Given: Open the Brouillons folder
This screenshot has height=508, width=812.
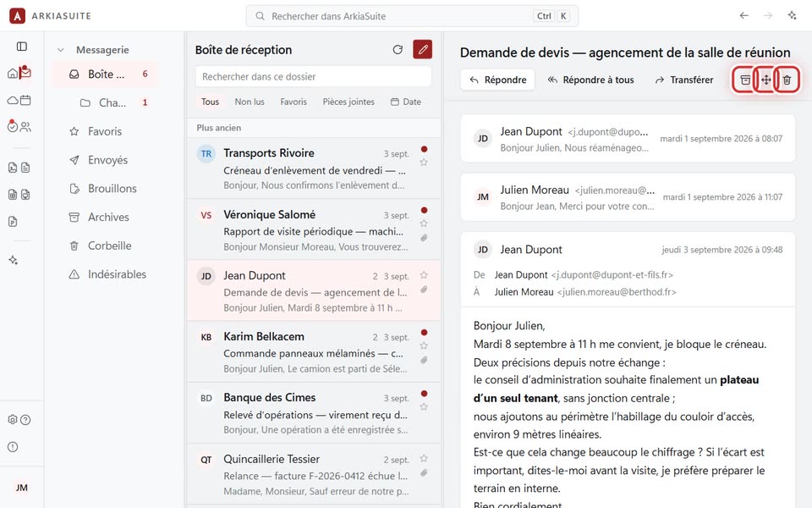Looking at the screenshot, I should [105, 188].
